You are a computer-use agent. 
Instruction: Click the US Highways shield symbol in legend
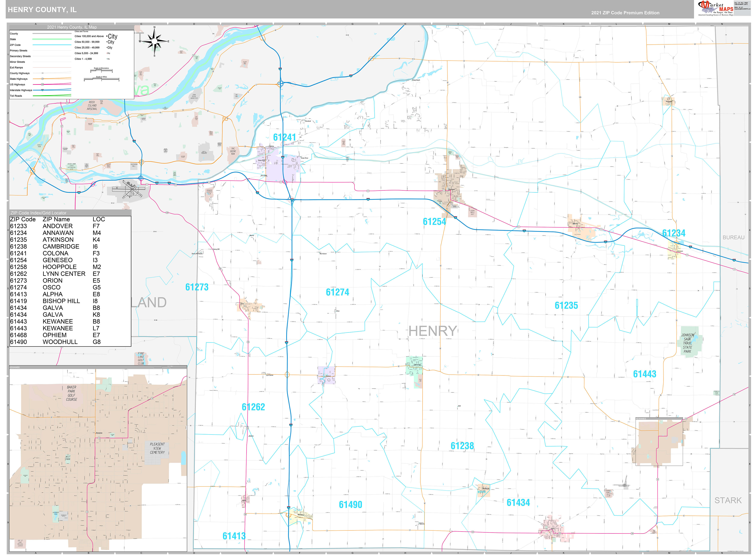pyautogui.click(x=42, y=85)
